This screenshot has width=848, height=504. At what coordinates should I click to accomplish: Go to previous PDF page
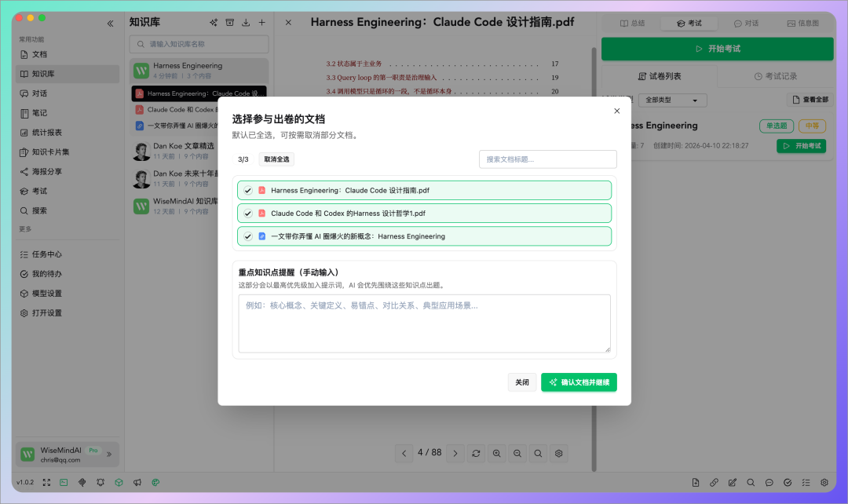[404, 453]
